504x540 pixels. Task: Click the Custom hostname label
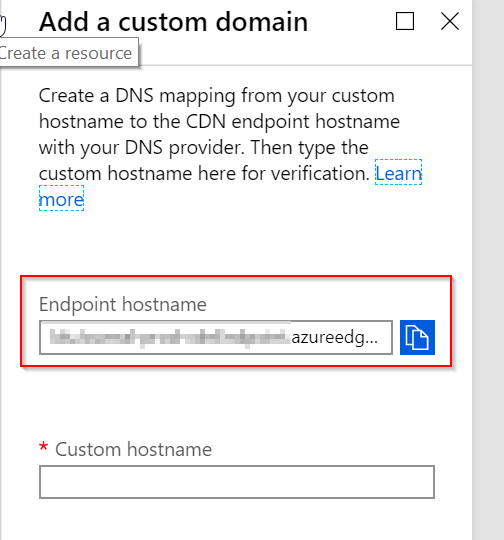click(133, 449)
